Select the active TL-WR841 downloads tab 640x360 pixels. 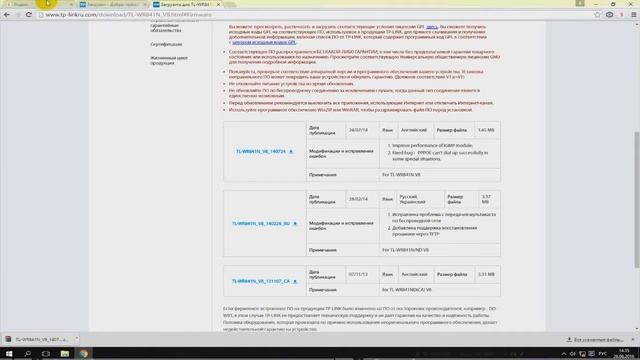point(186,4)
